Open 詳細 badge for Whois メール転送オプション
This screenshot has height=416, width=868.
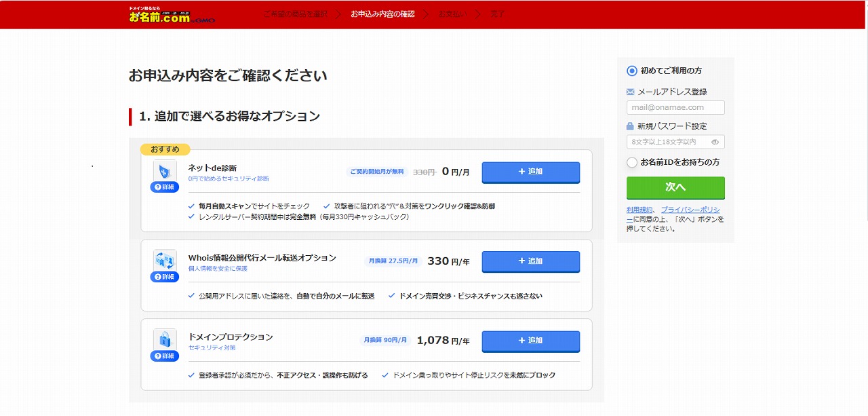coord(165,277)
